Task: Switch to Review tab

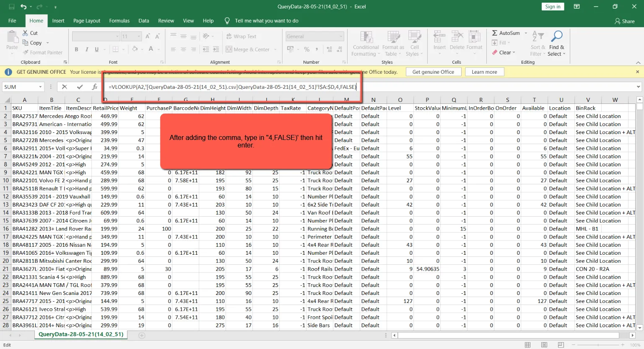Action: point(166,21)
